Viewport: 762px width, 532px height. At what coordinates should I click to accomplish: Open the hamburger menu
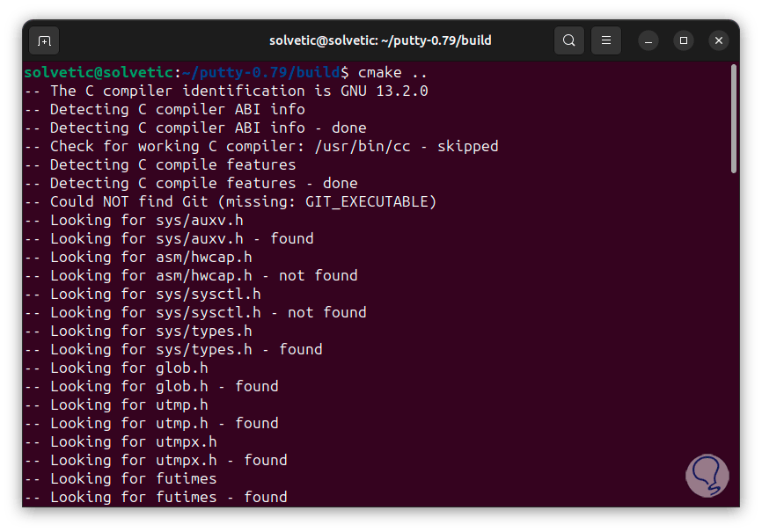606,40
